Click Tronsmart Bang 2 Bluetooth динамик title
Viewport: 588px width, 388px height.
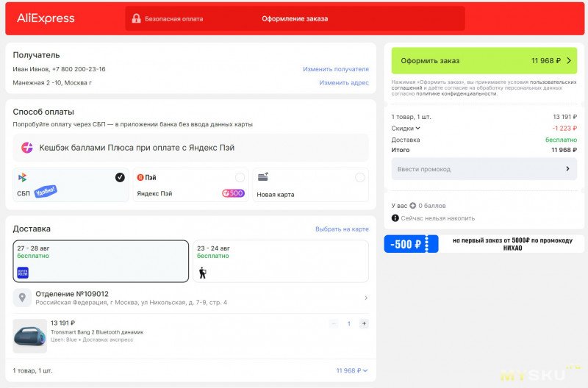point(97,331)
